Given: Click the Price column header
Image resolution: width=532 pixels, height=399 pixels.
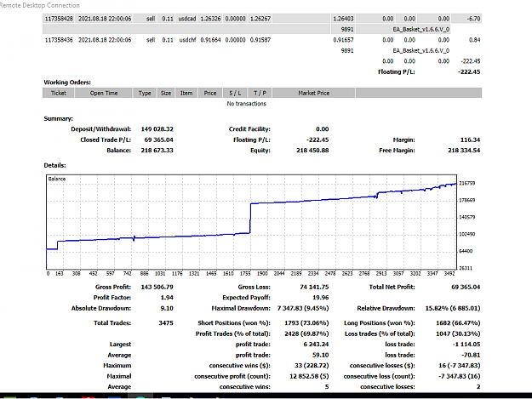Looking at the screenshot, I should [x=210, y=93].
